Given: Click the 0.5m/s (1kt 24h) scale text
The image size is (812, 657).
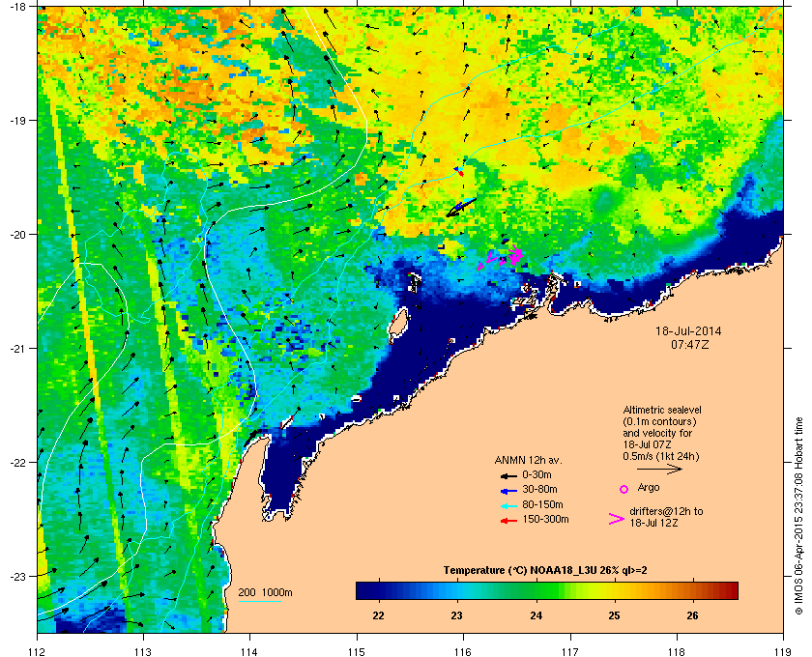Looking at the screenshot, I should [x=661, y=456].
